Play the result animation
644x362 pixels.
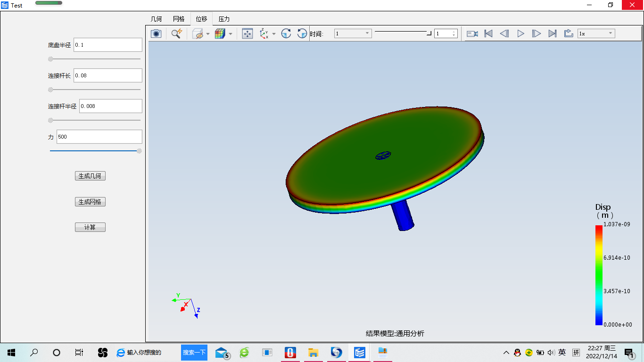point(520,33)
